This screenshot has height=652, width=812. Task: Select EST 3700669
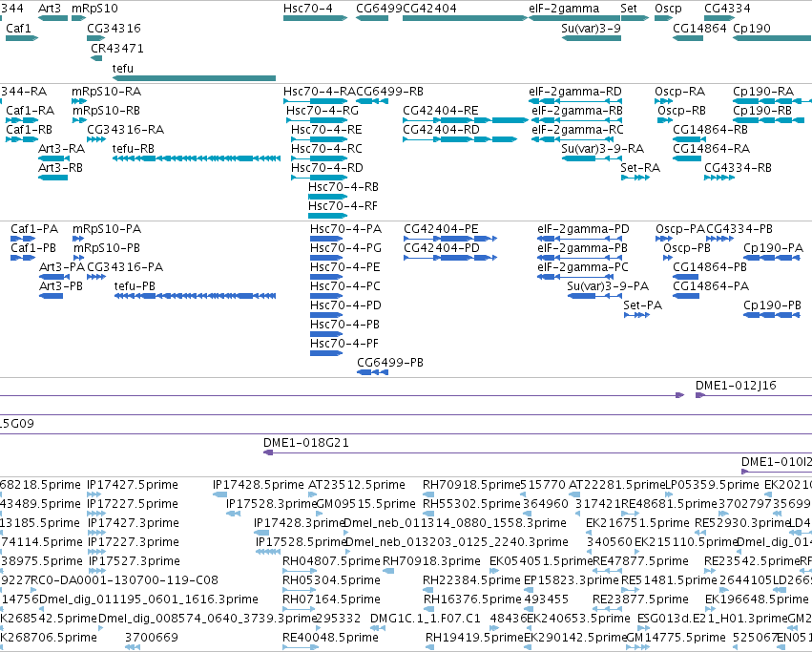point(133,647)
